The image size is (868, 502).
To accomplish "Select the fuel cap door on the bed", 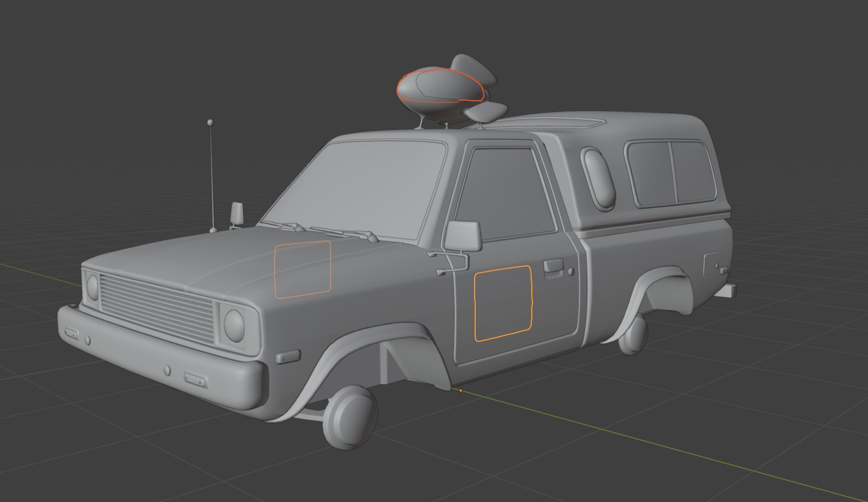I will pyautogui.click(x=711, y=264).
